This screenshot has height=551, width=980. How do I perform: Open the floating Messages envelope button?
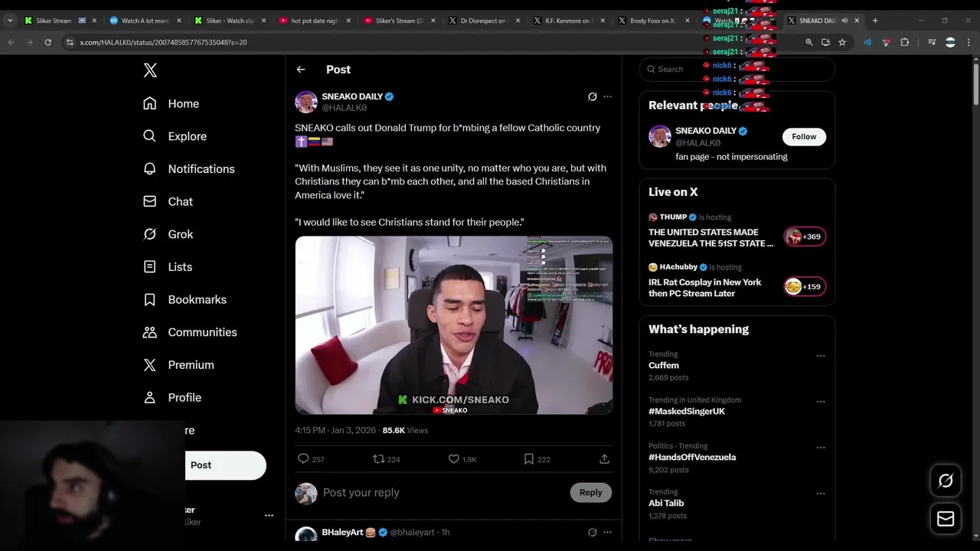[946, 519]
